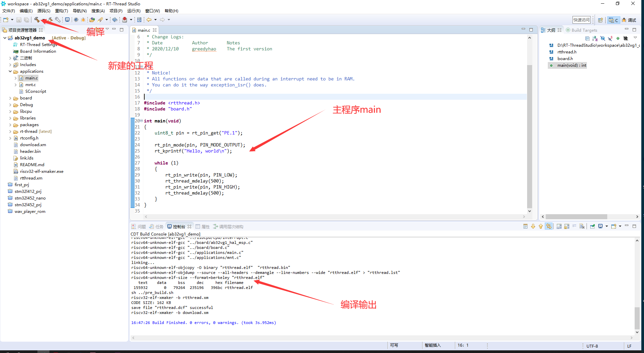
Task: Navigate back with the yellow left arrow
Action: coord(149,20)
